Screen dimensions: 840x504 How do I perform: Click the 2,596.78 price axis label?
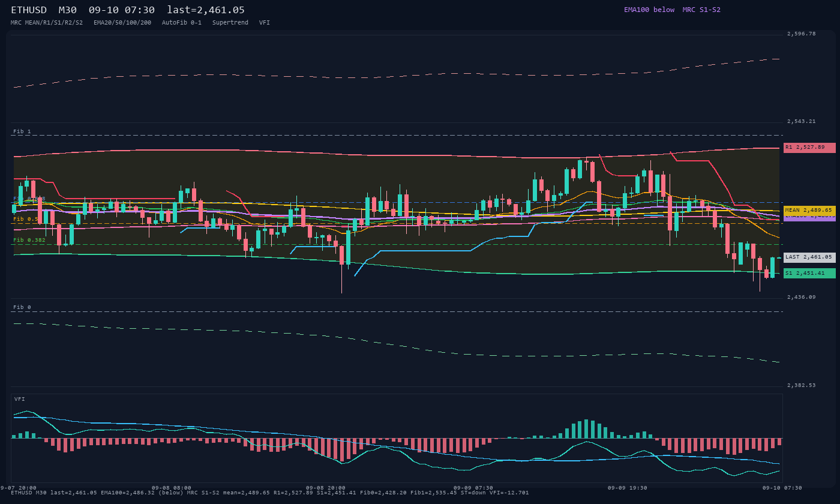(802, 34)
